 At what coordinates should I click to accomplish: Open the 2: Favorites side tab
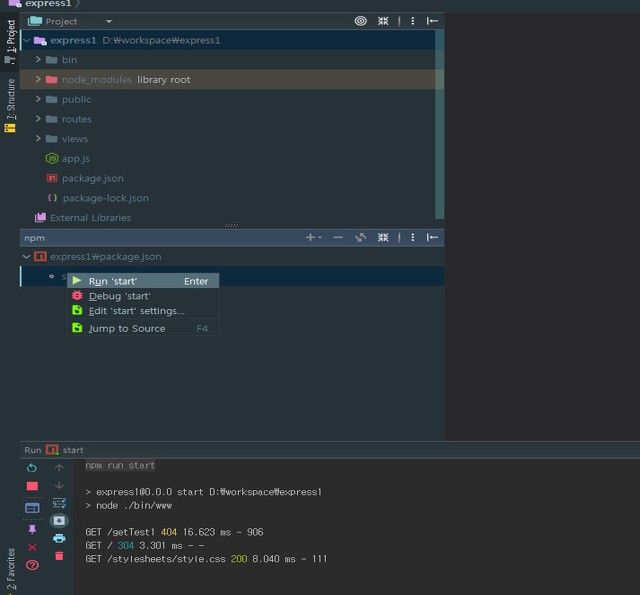11,569
